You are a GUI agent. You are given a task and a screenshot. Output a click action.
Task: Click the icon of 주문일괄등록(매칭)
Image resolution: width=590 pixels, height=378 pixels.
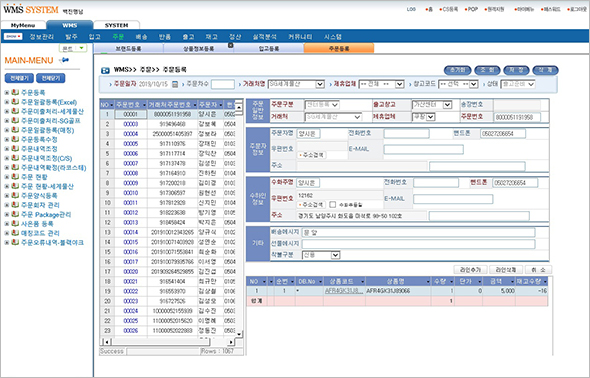(x=15, y=130)
